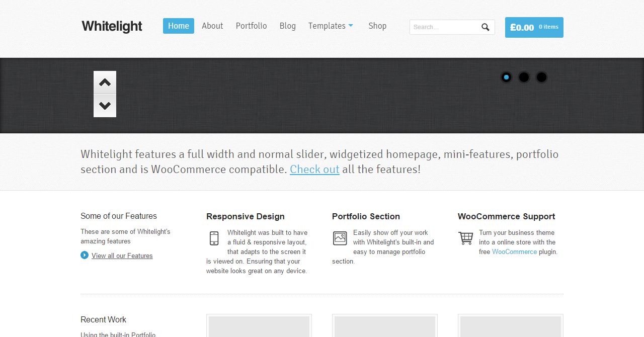
Task: Open the About menu item
Action: [212, 26]
